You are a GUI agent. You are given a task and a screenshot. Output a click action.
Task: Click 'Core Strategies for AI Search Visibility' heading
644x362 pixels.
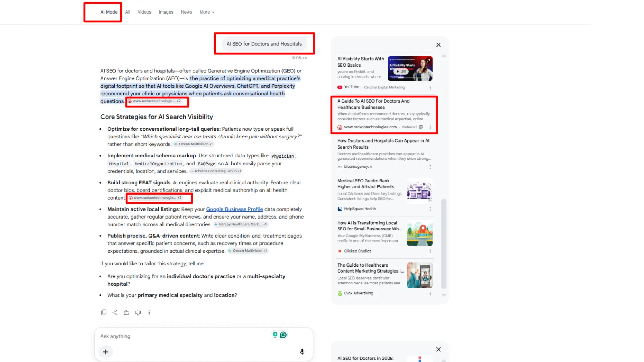click(157, 117)
